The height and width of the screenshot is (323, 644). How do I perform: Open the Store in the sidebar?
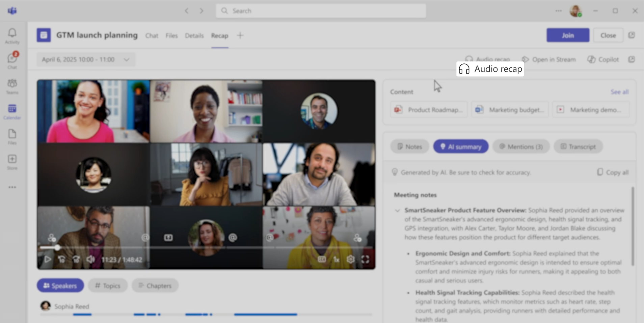[x=12, y=162]
